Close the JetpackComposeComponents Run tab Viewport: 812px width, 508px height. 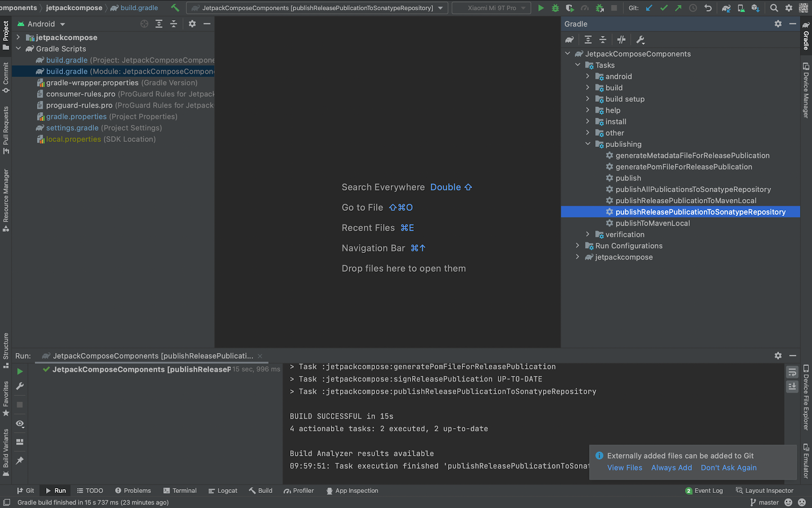[x=260, y=356]
